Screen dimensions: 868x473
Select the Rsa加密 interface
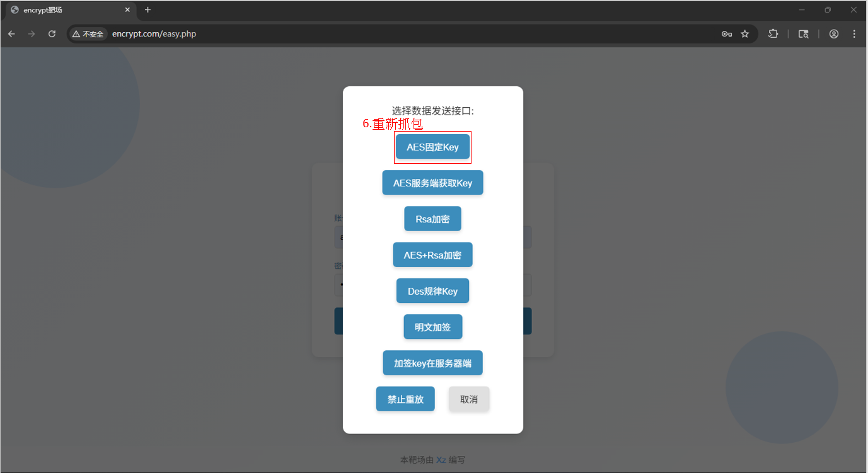tap(432, 219)
